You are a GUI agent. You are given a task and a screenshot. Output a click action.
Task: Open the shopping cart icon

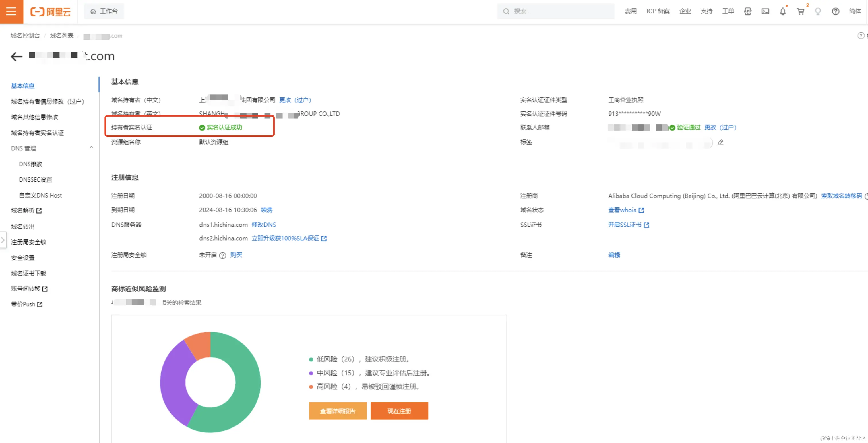800,11
